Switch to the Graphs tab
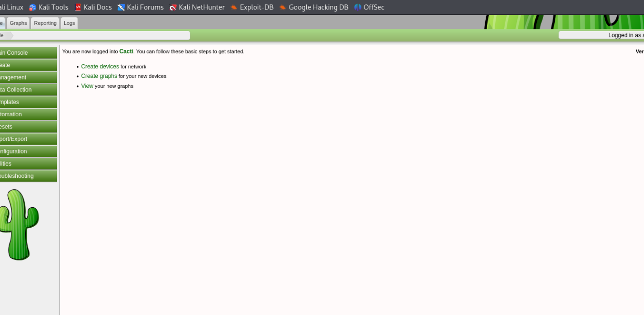This screenshot has height=315, width=644. point(18,23)
